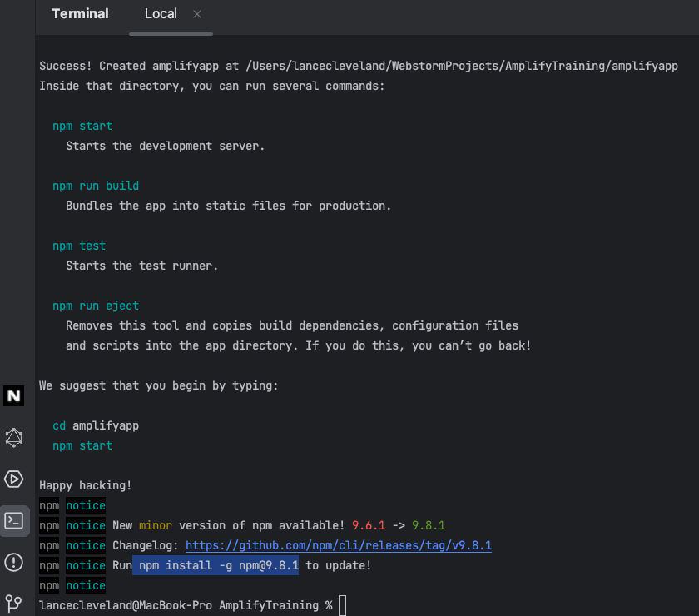The width and height of the screenshot is (699, 616).
Task: Click the 'cd amplifyapp' suggested command
Action: (96, 425)
